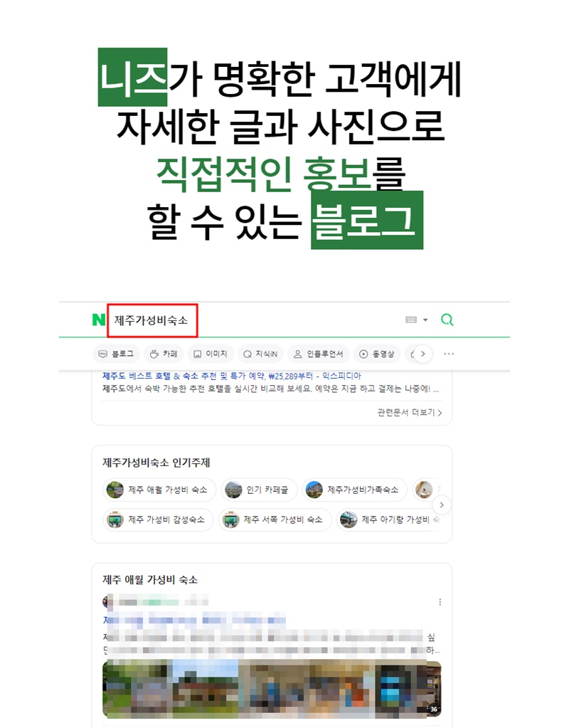569x728 pixels.
Task: Select the 블로그 tab
Action: pos(115,354)
